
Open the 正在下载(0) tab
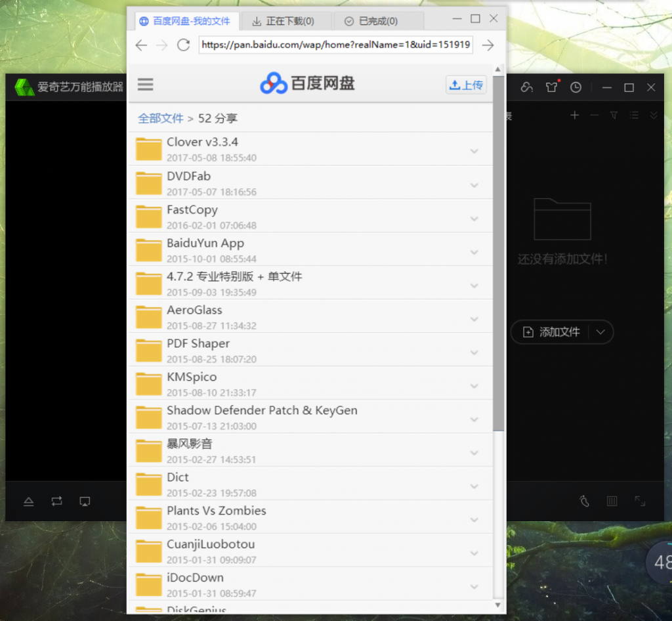[286, 21]
